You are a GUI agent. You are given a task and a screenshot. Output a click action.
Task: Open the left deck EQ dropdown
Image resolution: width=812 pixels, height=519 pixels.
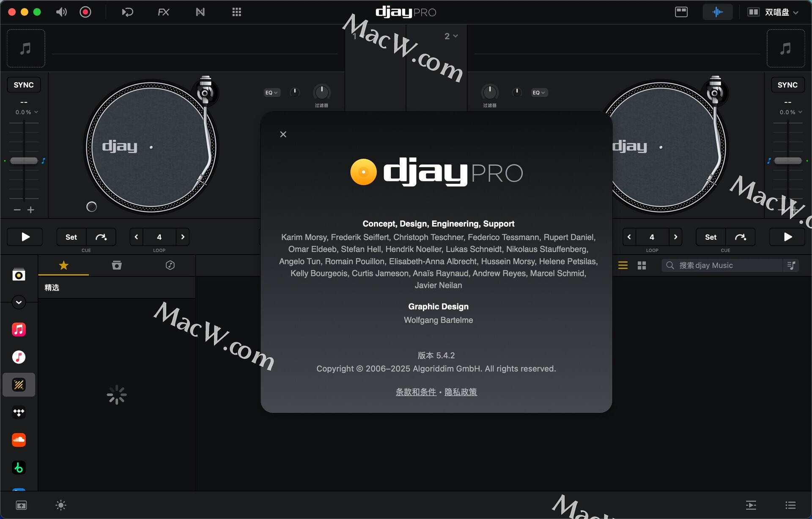tap(272, 93)
